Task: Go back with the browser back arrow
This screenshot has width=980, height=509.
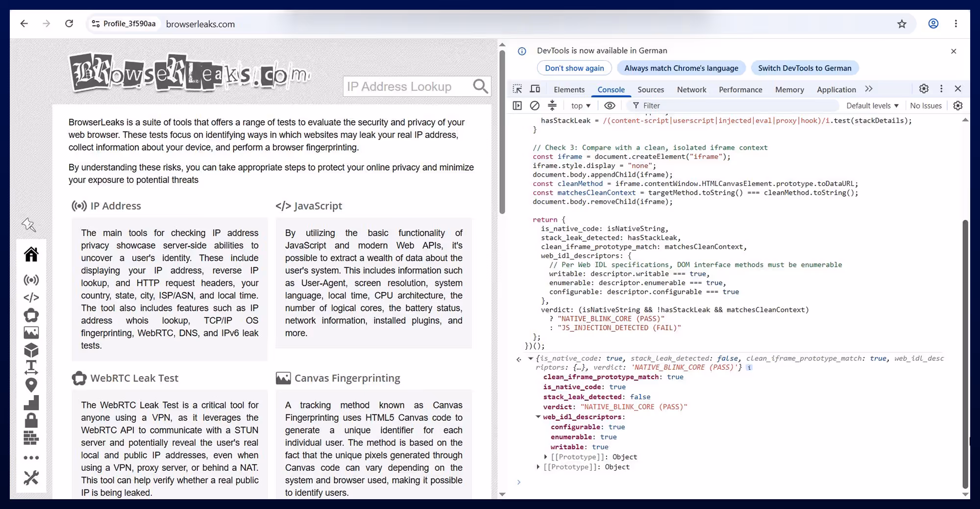Action: click(x=24, y=24)
